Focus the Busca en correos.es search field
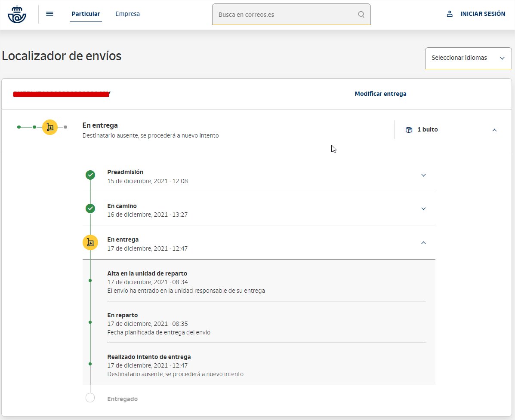This screenshot has height=420, width=515. (x=291, y=15)
